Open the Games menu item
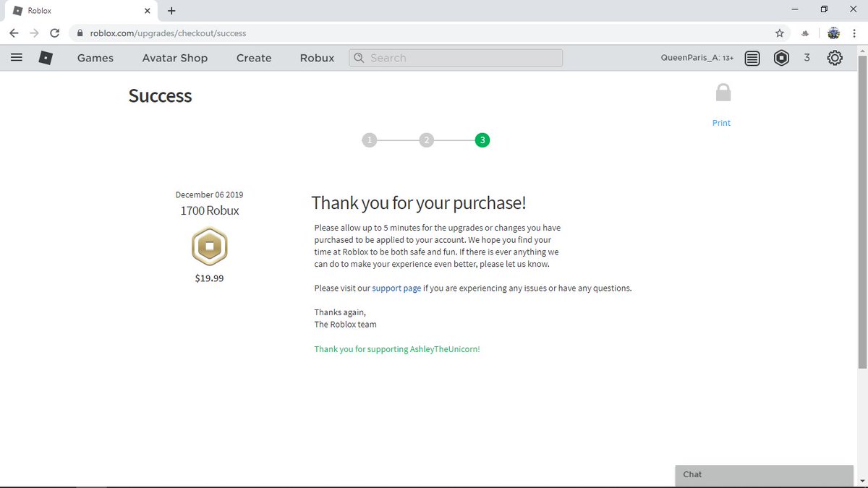 click(95, 58)
